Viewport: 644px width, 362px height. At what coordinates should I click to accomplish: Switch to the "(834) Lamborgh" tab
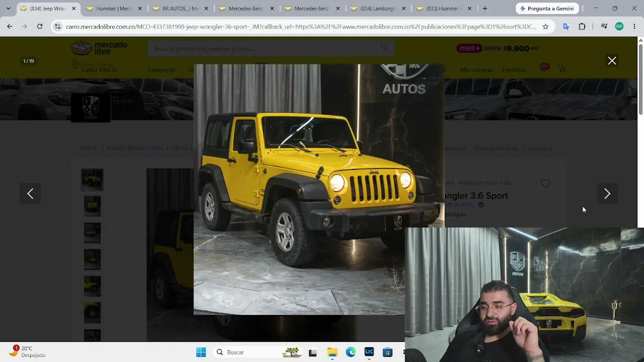pos(378,9)
